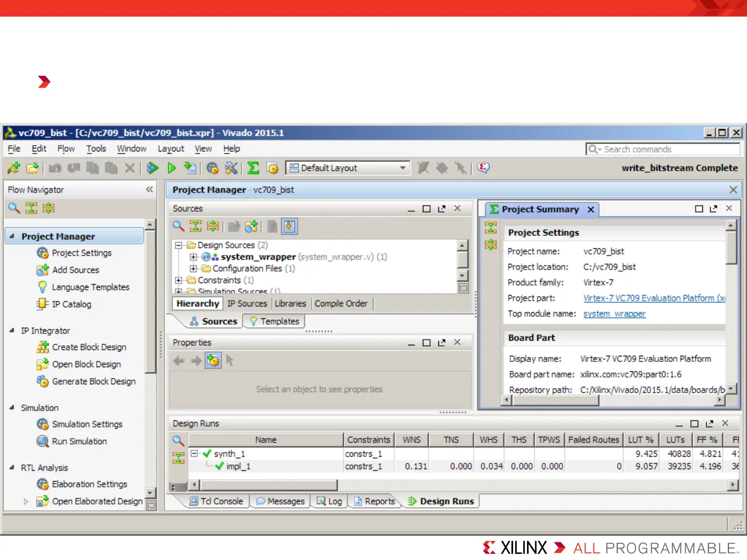This screenshot has height=560, width=747.
Task: Switch to Libraries tab
Action: [x=290, y=303]
